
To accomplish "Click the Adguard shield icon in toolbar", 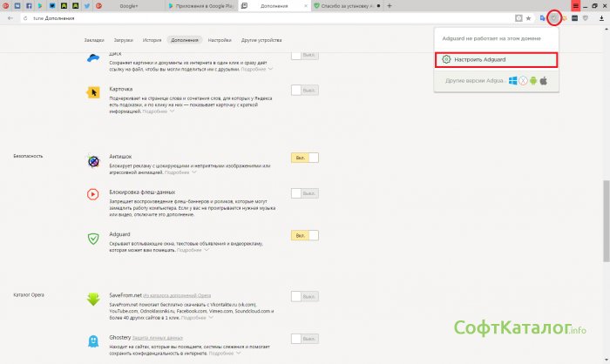I will pyautogui.click(x=553, y=17).
